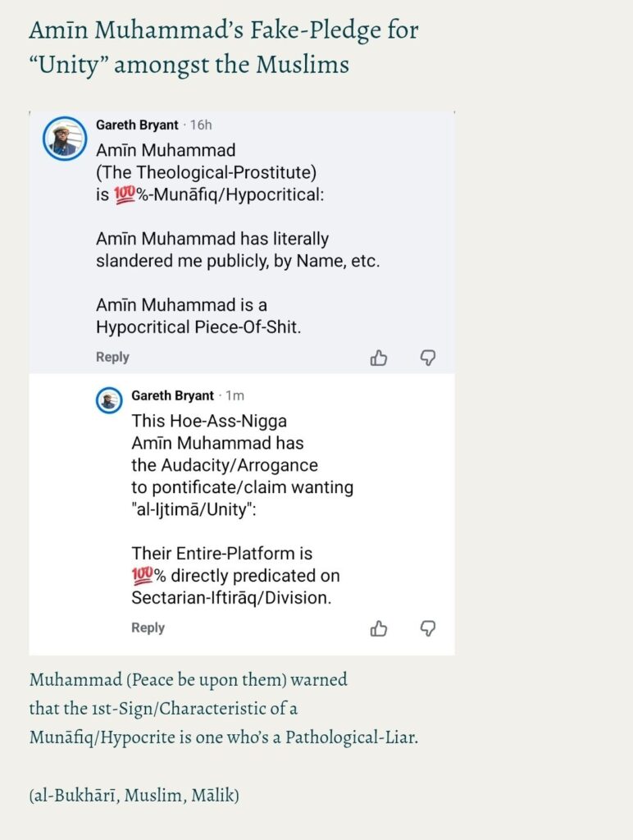The height and width of the screenshot is (840, 633).
Task: Like the top 16h comment
Action: [x=379, y=358]
